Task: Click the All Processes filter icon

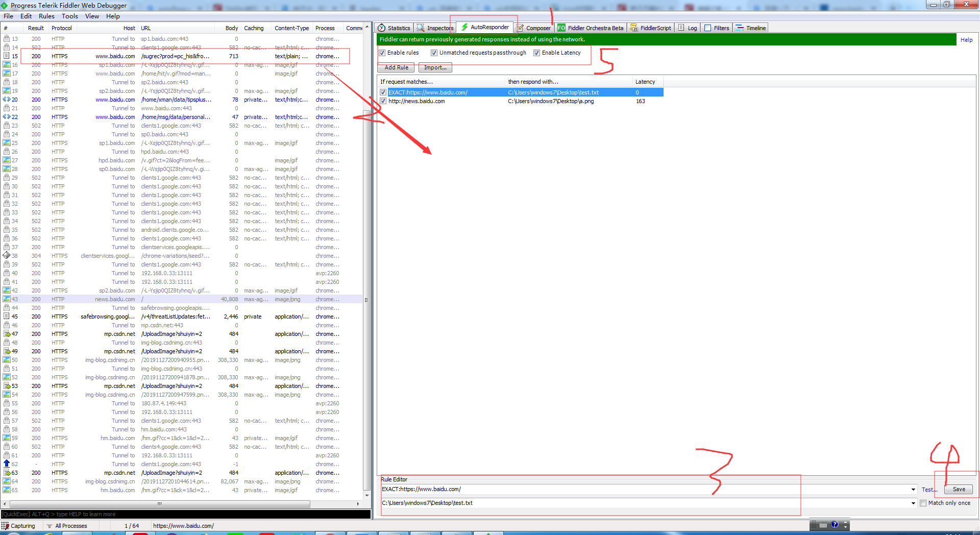Action: (48, 525)
